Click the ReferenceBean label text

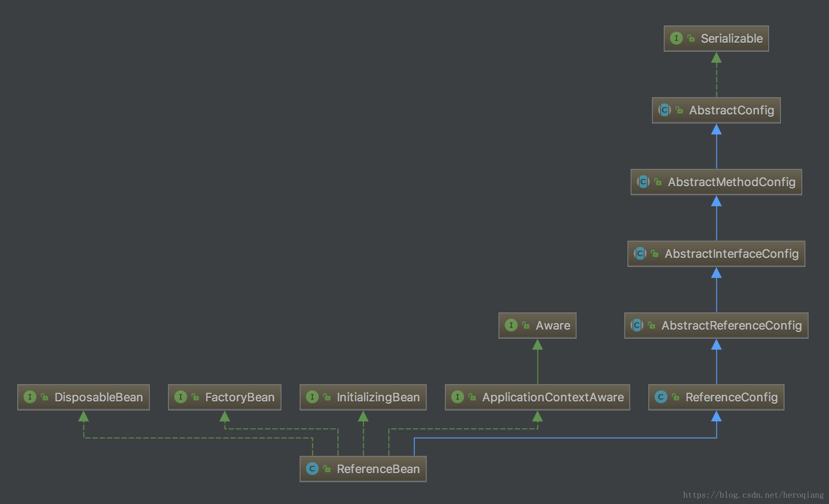(x=378, y=469)
